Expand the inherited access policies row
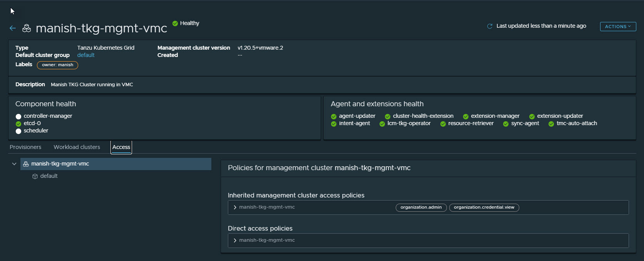644x261 pixels. click(235, 207)
